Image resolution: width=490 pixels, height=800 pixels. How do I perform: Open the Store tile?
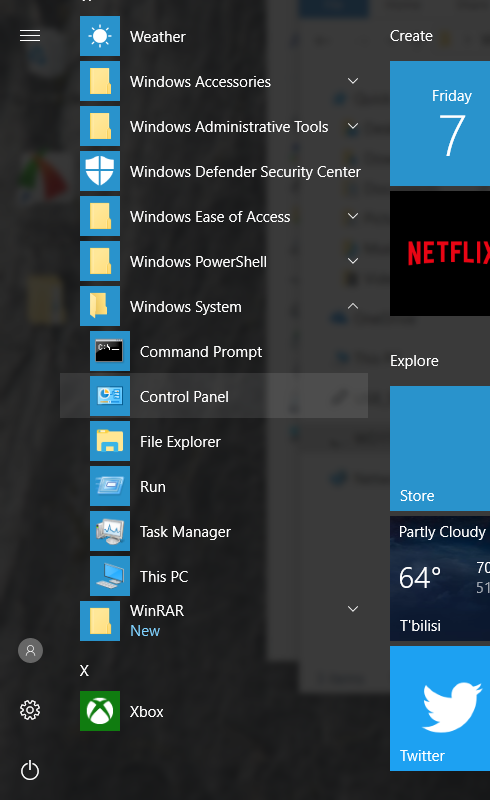pyautogui.click(x=440, y=448)
